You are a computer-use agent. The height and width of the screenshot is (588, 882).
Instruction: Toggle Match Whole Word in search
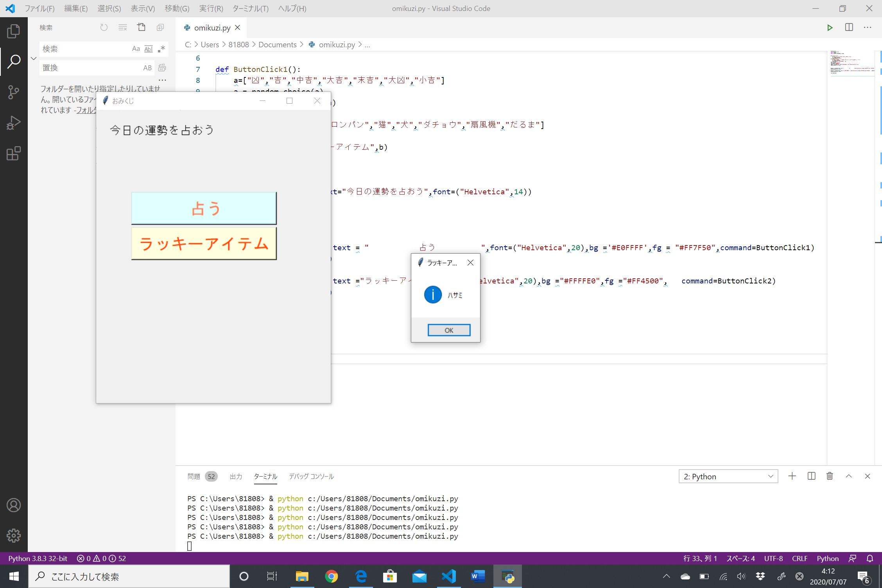point(149,49)
